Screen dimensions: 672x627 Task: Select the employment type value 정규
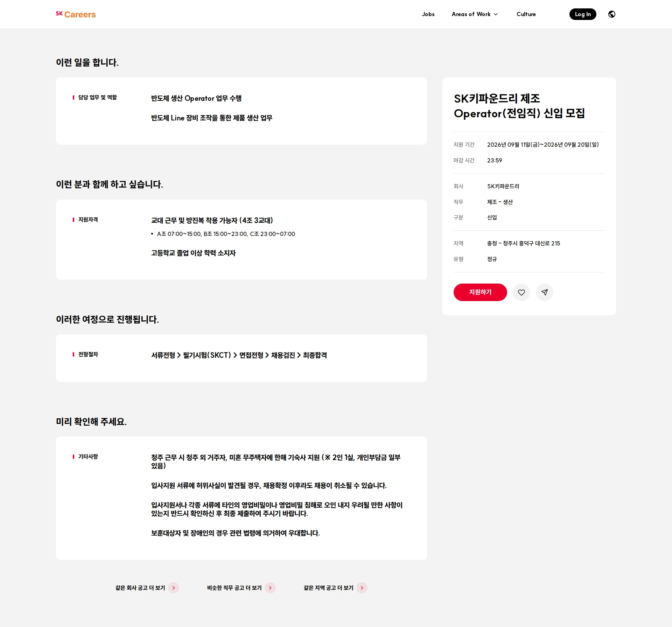[x=492, y=259]
